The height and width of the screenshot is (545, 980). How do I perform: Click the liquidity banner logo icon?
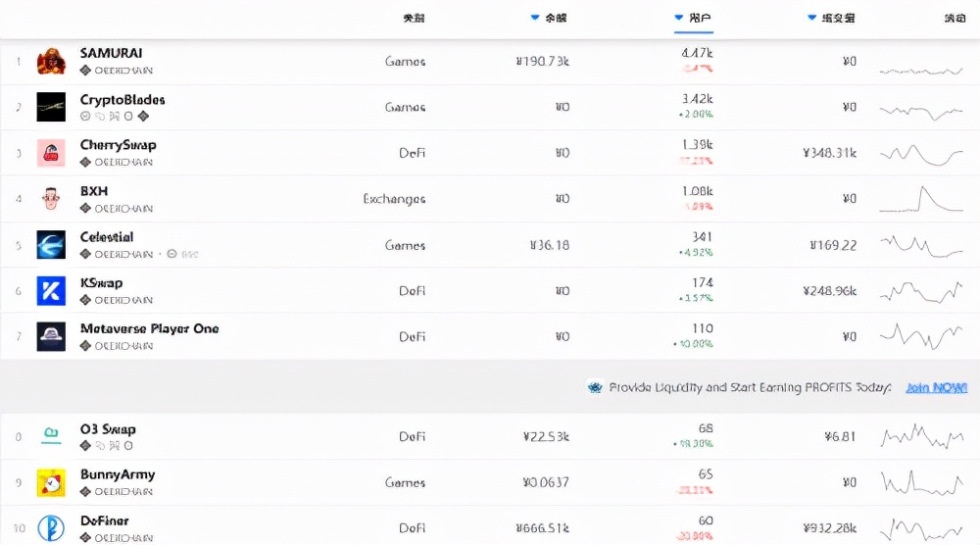point(595,387)
